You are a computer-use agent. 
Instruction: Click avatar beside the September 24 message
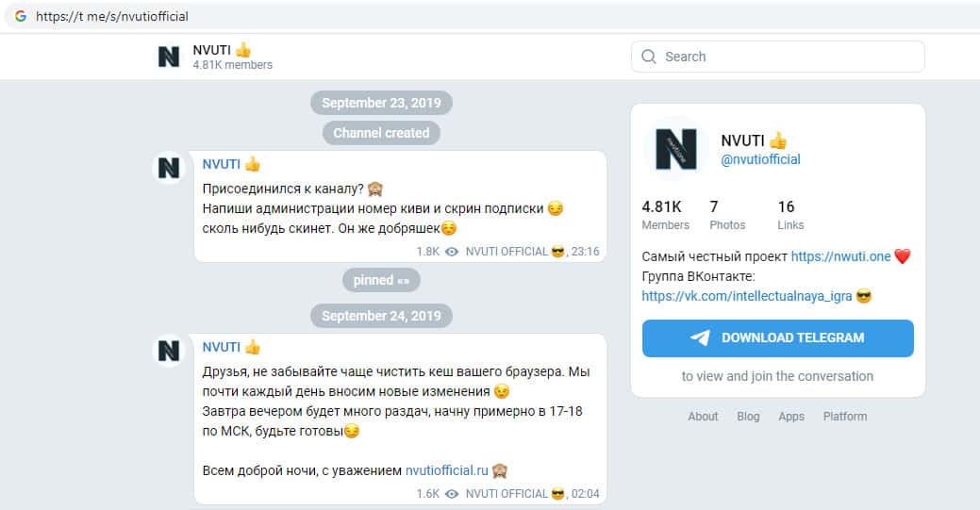tap(168, 351)
